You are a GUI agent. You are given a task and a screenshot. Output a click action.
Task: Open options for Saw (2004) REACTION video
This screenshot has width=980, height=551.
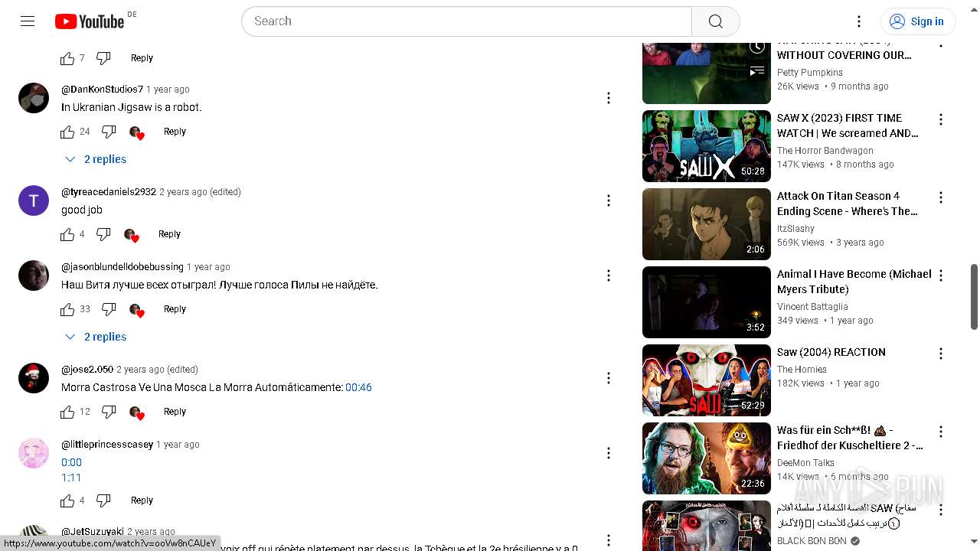941,354
